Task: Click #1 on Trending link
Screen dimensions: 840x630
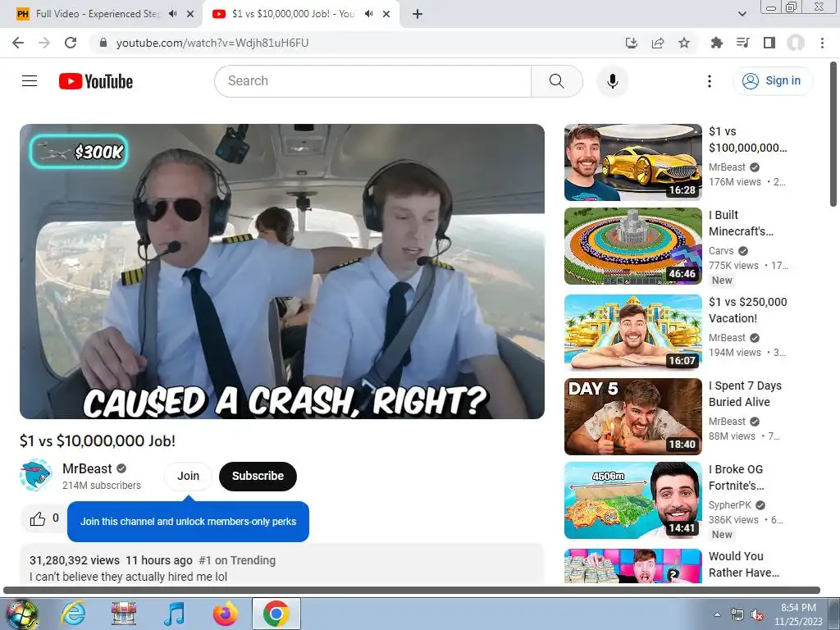Action: [237, 560]
